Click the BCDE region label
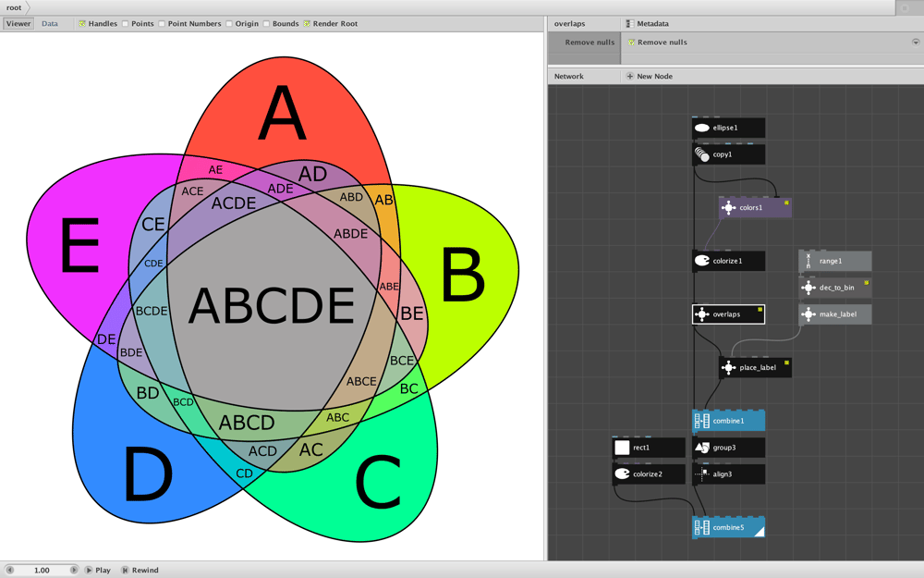Viewport: 924px width, 578px height. coord(152,311)
